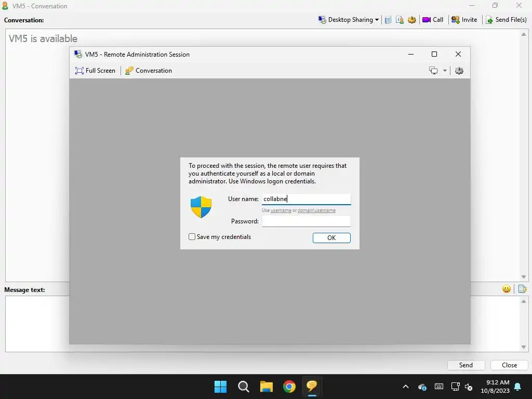
Task: Open the Desktop Sharing dropdown menu
Action: [348, 20]
